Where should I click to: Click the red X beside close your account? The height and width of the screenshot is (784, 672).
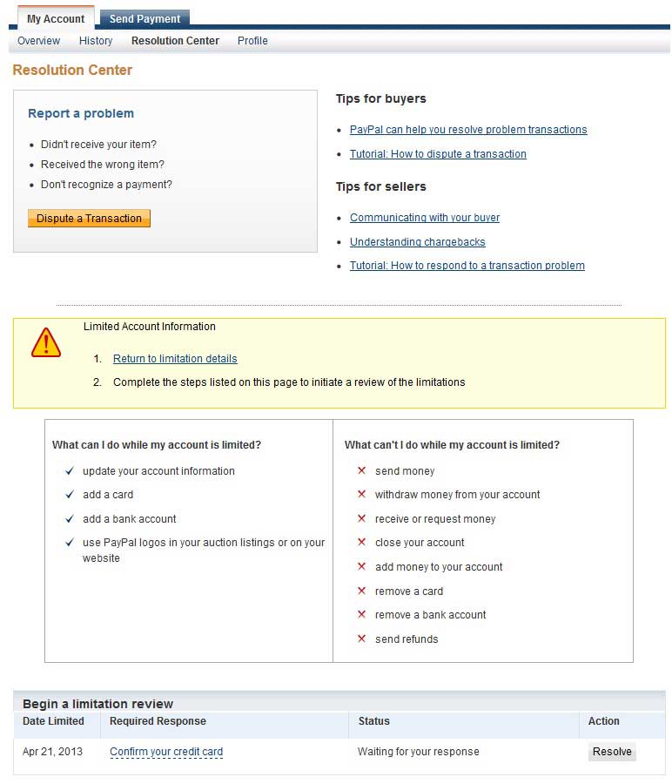click(361, 542)
